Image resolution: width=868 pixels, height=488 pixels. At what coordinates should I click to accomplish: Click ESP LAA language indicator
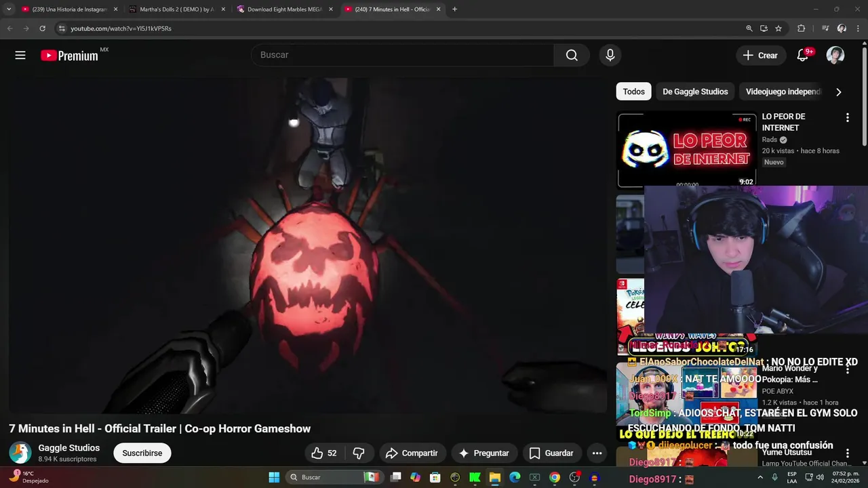[x=792, y=477]
